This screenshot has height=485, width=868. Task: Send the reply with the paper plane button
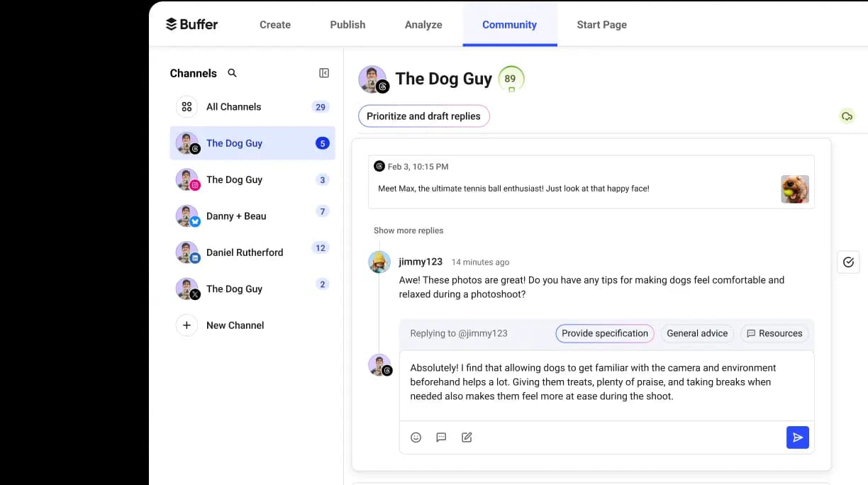coord(797,437)
